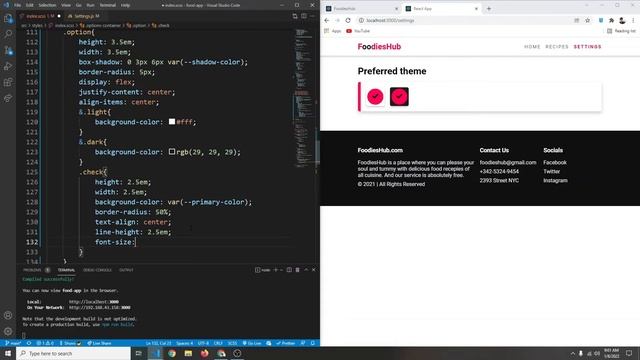Open the Accounts icon in VS Code
Screen dimensions: 640x360
coord(8,315)
